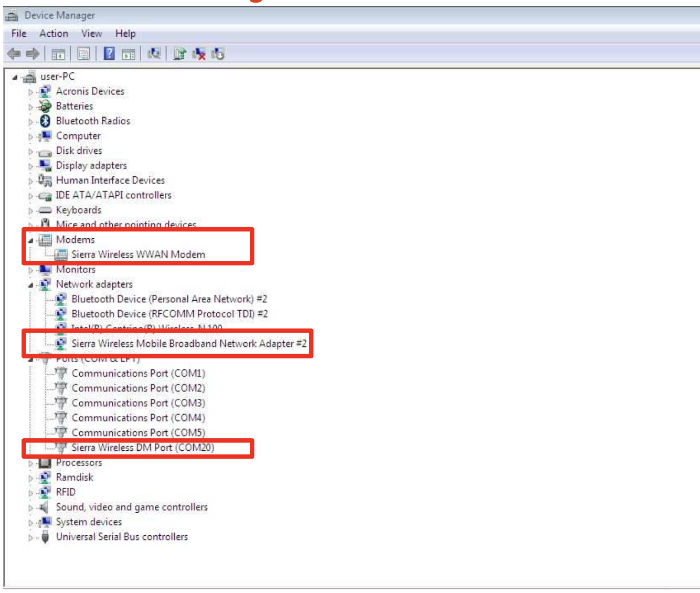Open the Action menu

click(54, 34)
